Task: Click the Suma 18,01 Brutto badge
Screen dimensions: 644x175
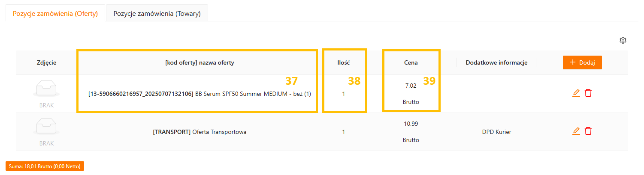Action: 45,166
